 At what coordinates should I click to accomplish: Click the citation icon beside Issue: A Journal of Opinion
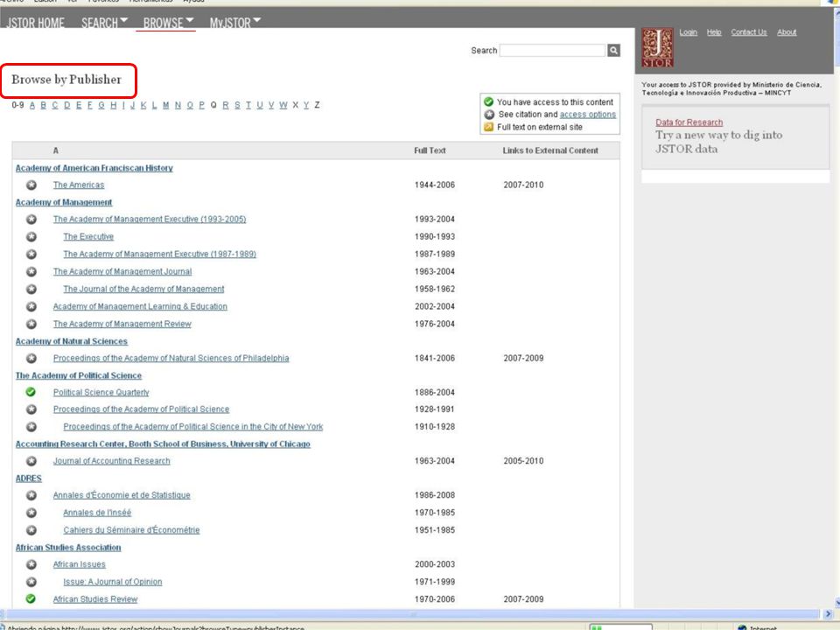[31, 582]
